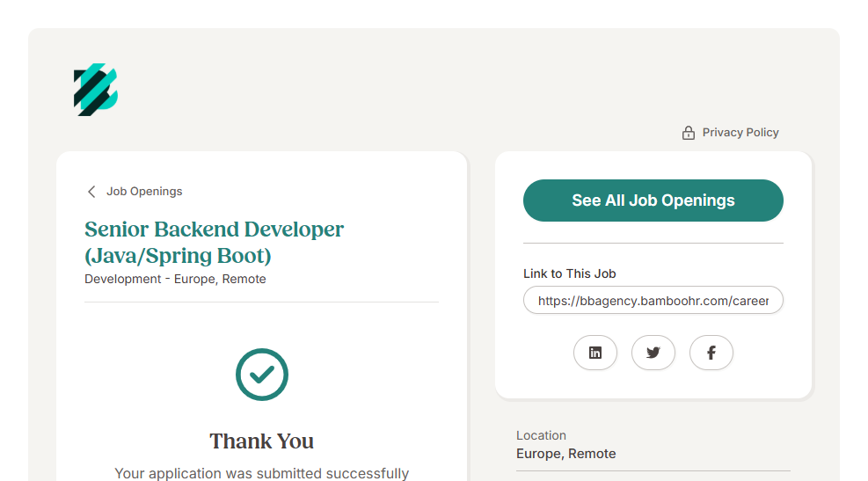The height and width of the screenshot is (481, 868).
Task: Click the Development - Europe, Remote subtitle
Action: [x=175, y=279]
